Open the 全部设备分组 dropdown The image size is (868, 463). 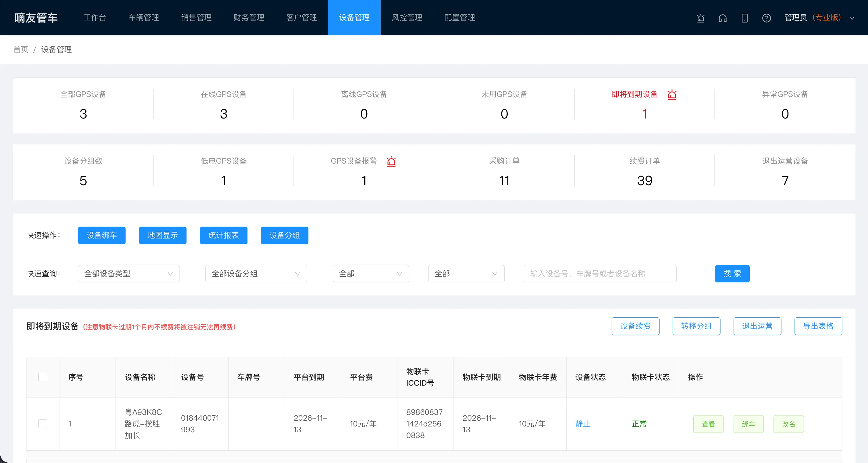[x=256, y=274]
